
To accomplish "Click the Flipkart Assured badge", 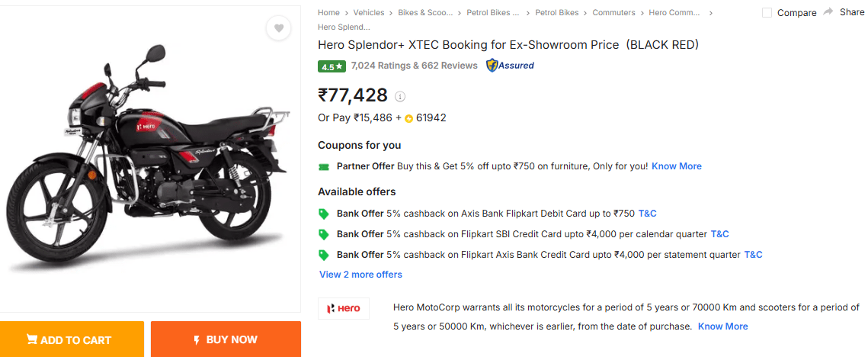I will (x=510, y=66).
